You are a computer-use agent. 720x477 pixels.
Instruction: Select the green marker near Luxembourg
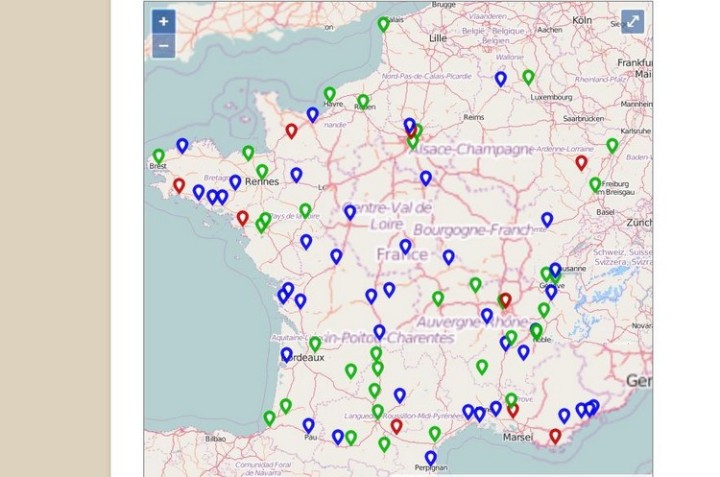click(528, 76)
